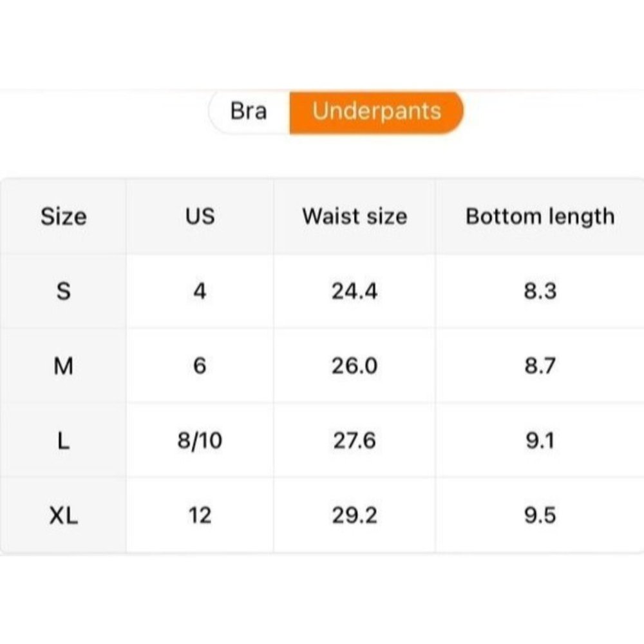Select the L size row label

(x=63, y=441)
